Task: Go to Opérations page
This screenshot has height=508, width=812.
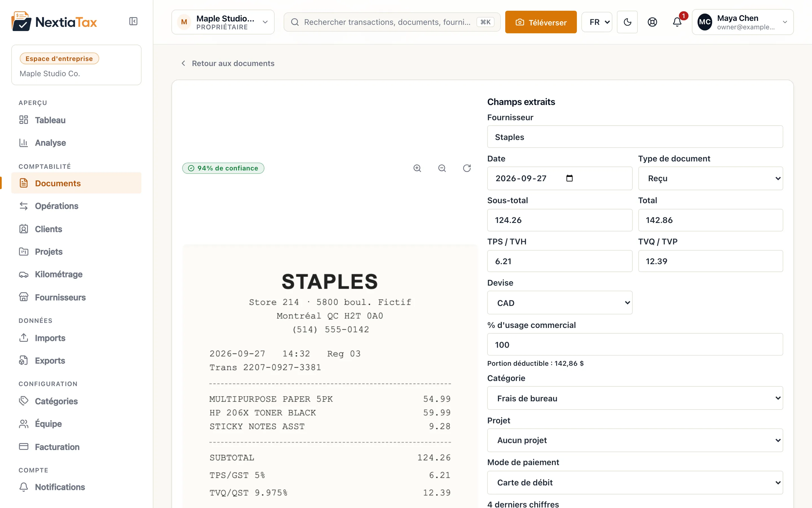Action: pos(76,206)
